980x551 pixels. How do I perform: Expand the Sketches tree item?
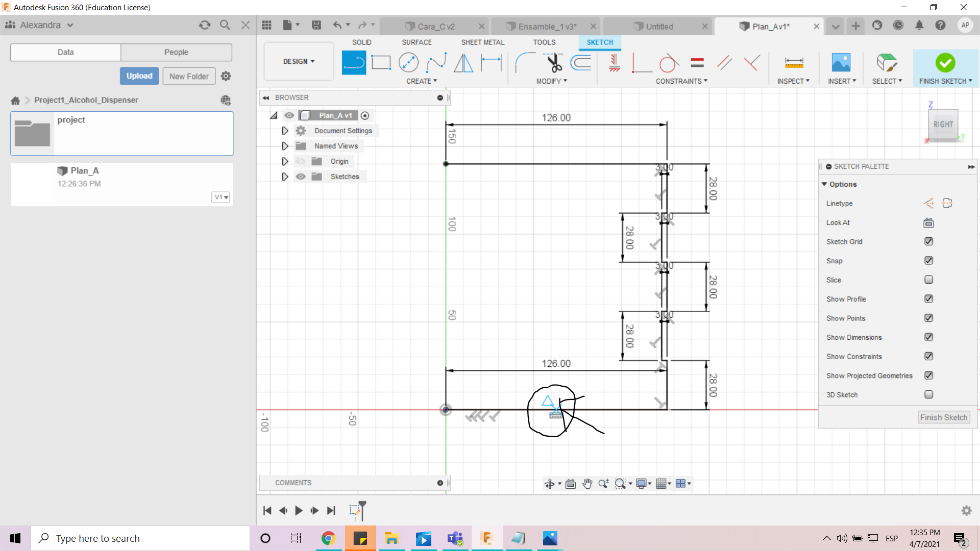click(284, 176)
